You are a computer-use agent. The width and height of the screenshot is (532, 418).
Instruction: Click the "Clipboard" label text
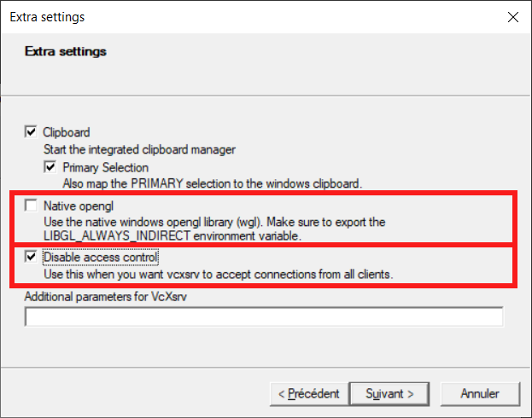66,132
